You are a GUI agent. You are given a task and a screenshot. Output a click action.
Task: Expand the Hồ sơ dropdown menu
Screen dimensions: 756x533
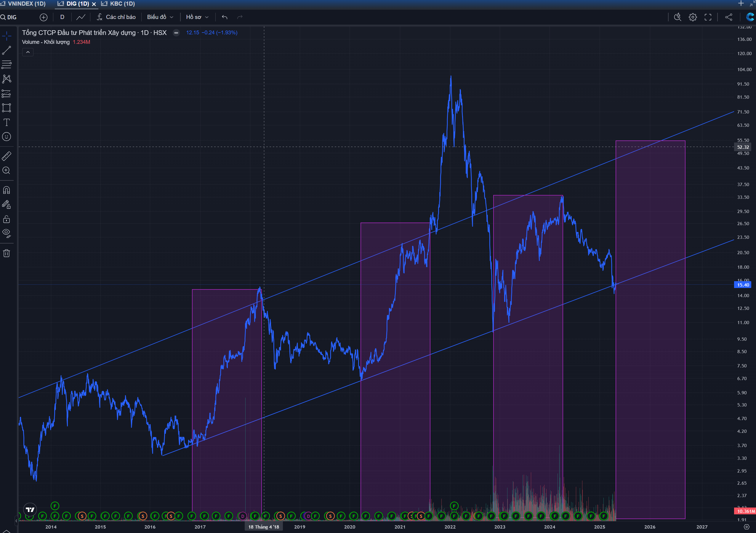[x=197, y=17]
